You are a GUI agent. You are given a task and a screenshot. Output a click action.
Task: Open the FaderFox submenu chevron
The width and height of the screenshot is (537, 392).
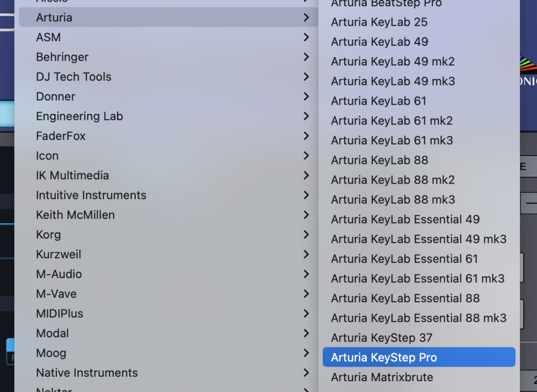306,136
